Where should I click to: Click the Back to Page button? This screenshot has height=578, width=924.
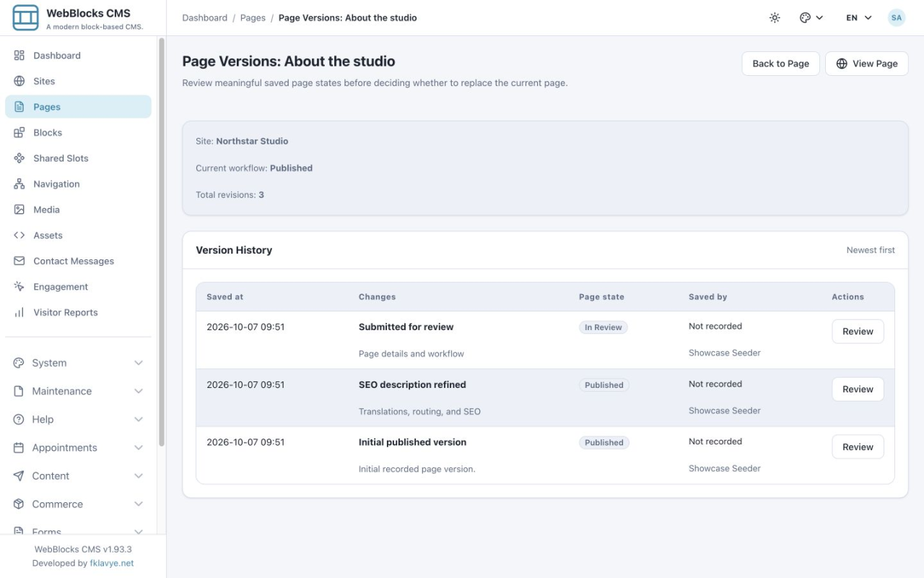[x=780, y=64]
